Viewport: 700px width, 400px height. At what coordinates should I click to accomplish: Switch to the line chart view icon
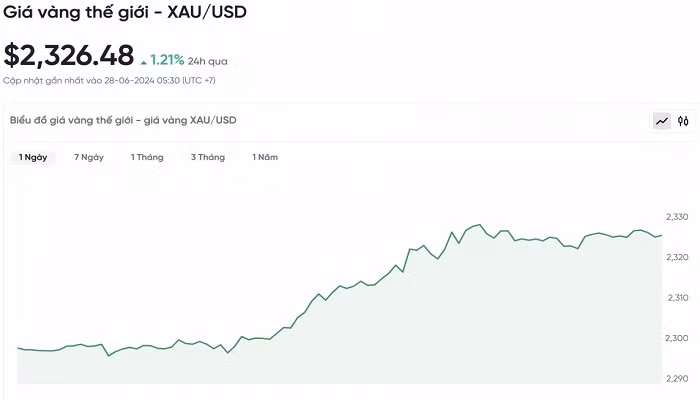tap(662, 121)
